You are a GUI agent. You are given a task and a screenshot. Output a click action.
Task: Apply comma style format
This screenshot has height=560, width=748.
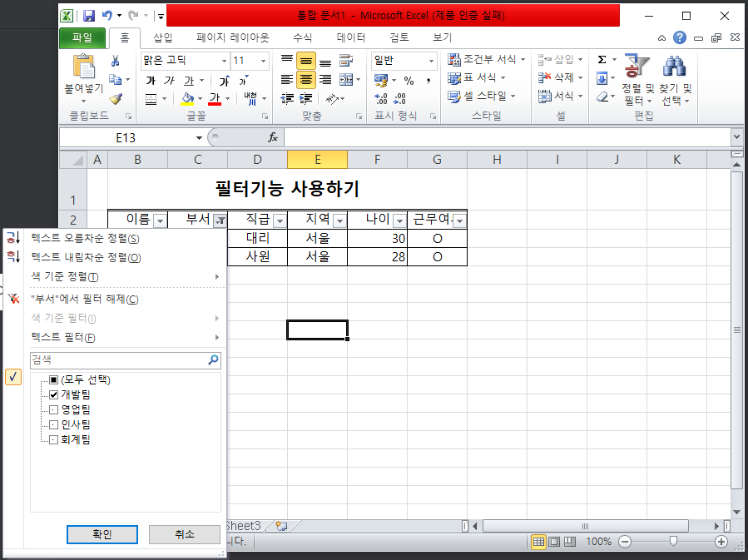click(x=428, y=80)
